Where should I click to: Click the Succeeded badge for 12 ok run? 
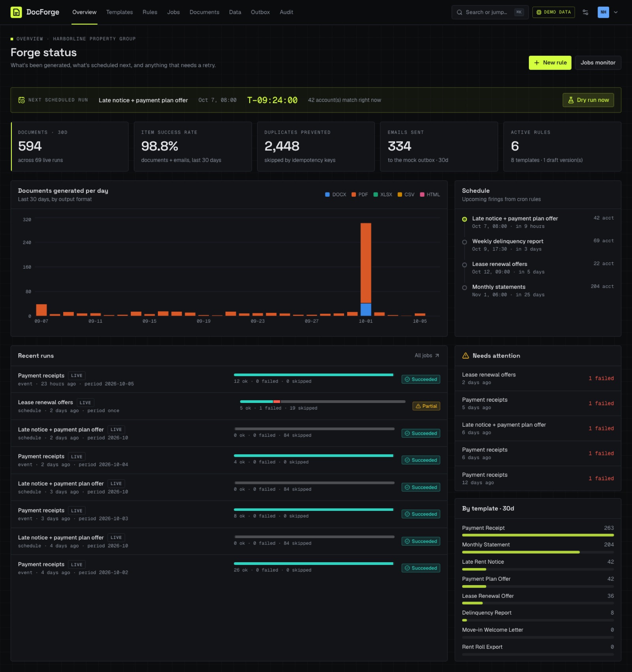421,379
